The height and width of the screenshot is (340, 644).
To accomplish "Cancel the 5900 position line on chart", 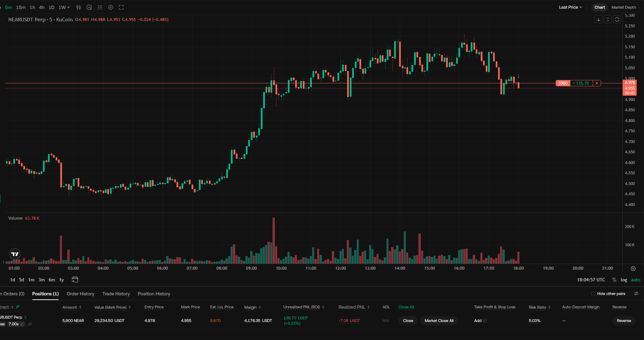I will [x=597, y=83].
